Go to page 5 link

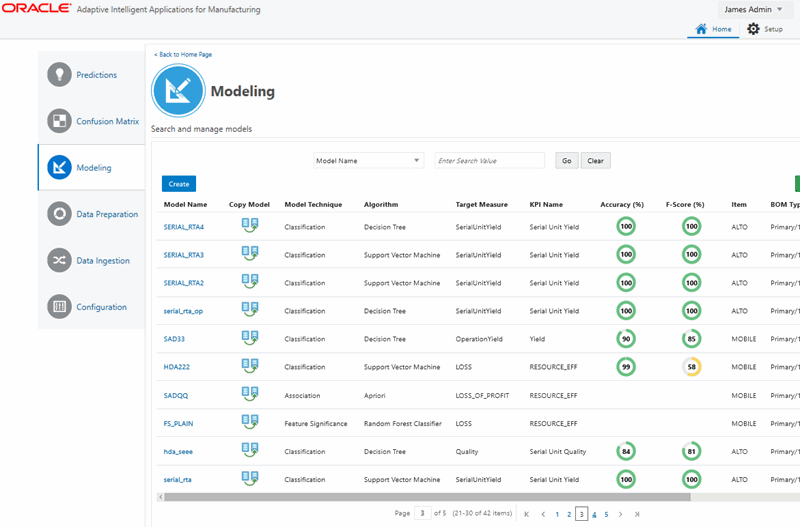pyautogui.click(x=606, y=514)
